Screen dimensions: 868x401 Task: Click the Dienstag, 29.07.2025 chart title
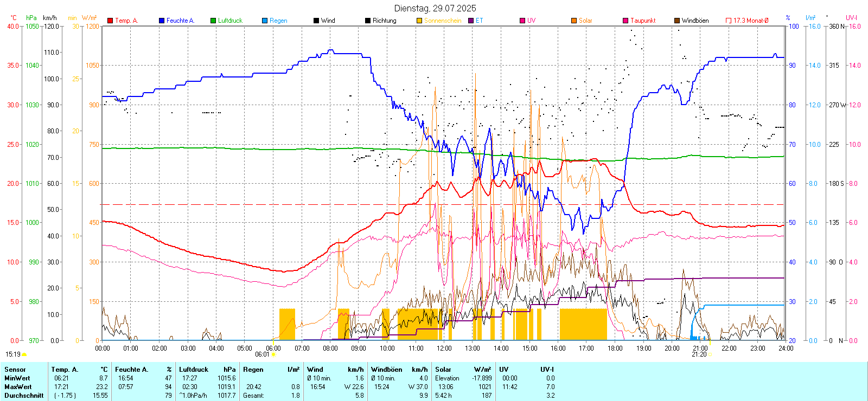(x=435, y=8)
